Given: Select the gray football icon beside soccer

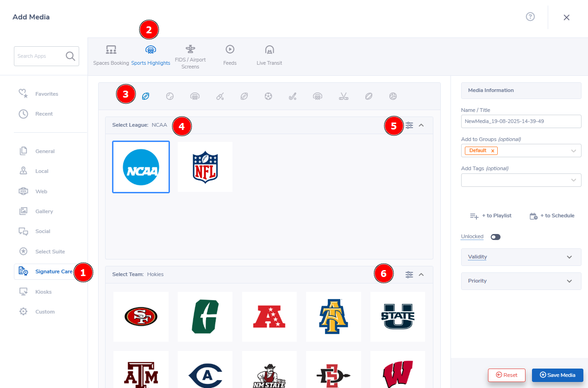Looking at the screenshot, I should click(x=244, y=96).
